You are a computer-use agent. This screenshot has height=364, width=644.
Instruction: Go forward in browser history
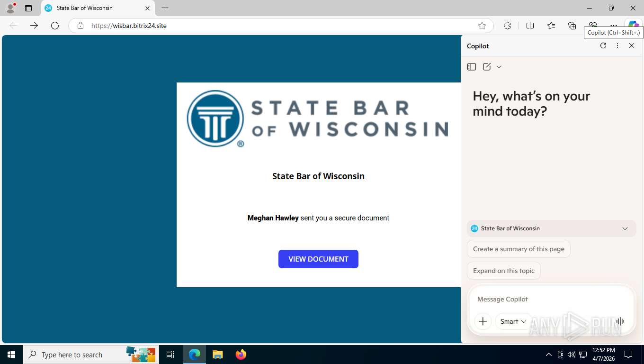coord(34,26)
